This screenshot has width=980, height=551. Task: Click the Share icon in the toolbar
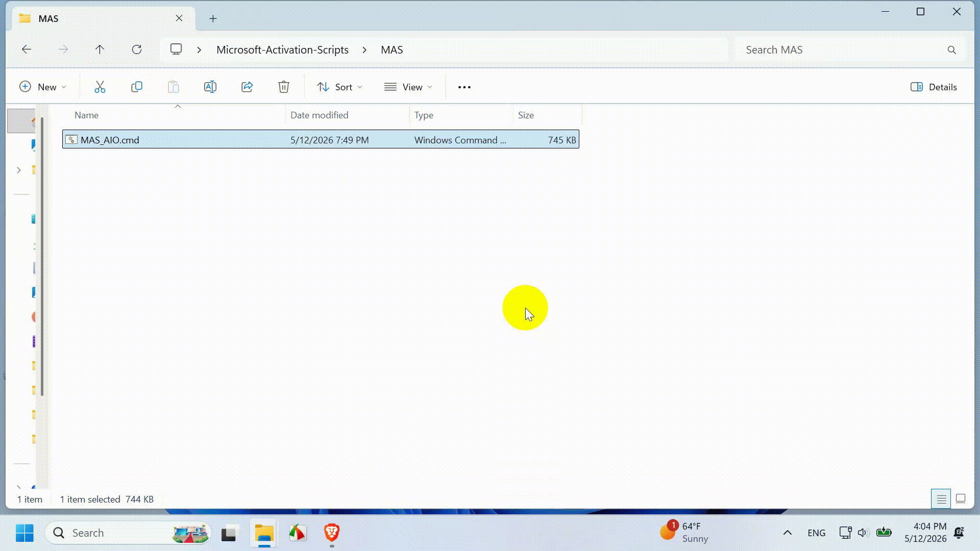pyautogui.click(x=247, y=87)
